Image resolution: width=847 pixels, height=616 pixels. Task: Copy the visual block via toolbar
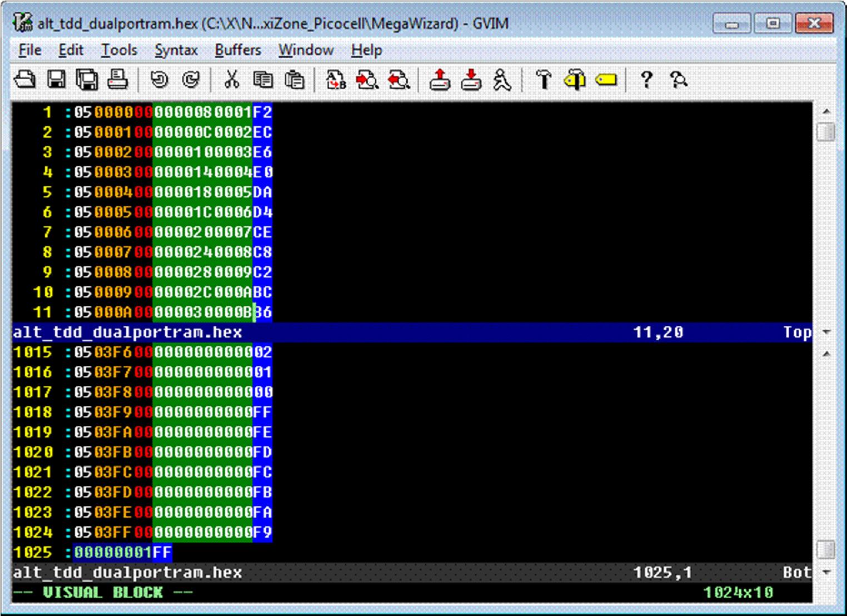tap(262, 81)
